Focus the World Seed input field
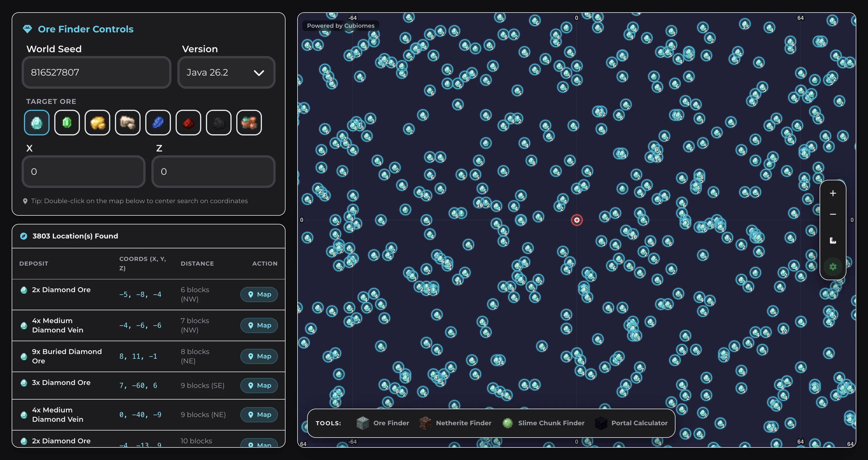Image resolution: width=868 pixels, height=460 pixels. click(96, 72)
